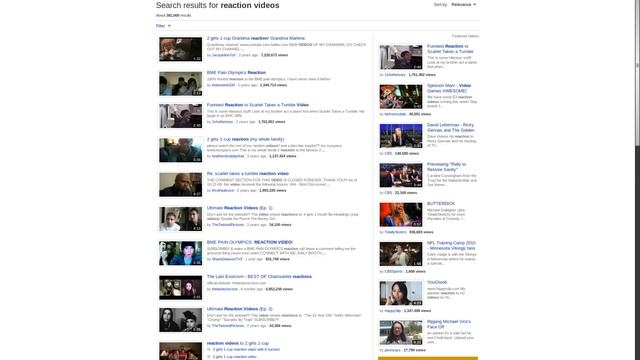Open featured 'BUTTERDICK' title link
Image resolution: width=640 pixels, height=360 pixels.
click(x=441, y=204)
